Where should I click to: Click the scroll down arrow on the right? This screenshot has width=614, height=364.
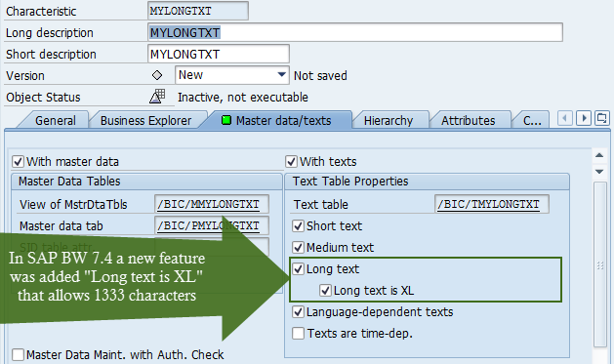(x=599, y=172)
